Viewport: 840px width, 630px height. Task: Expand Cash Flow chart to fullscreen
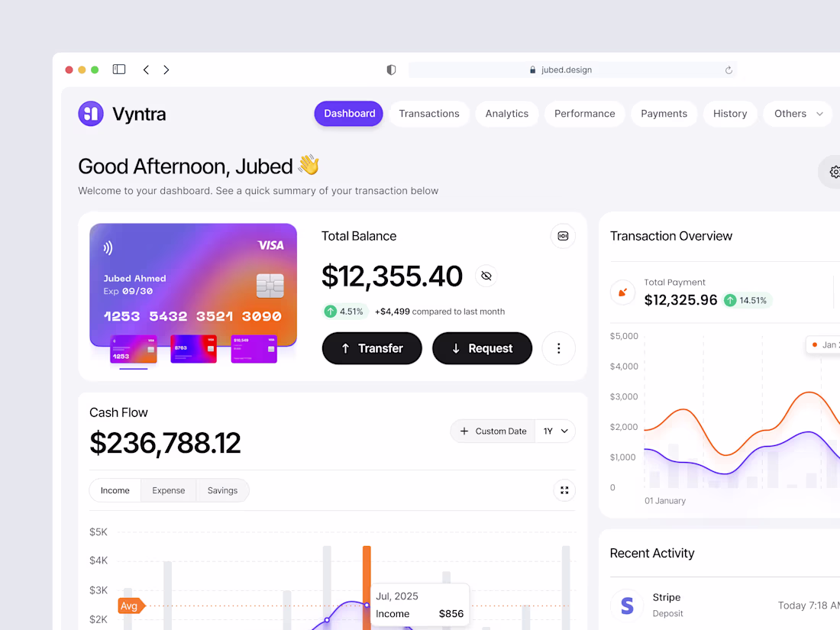point(564,490)
